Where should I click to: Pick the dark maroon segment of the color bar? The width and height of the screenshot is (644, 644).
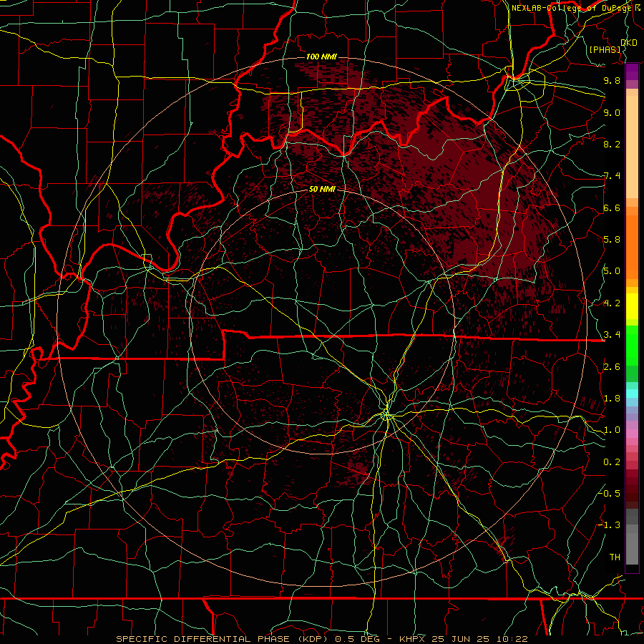coord(632,493)
